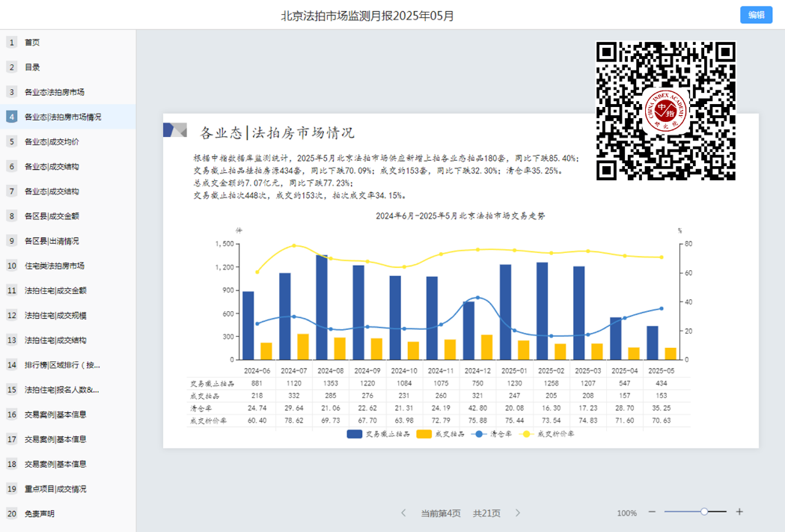Open page 6 各业态|成交结构
Viewport: 785px width, 532px height.
pyautogui.click(x=67, y=167)
